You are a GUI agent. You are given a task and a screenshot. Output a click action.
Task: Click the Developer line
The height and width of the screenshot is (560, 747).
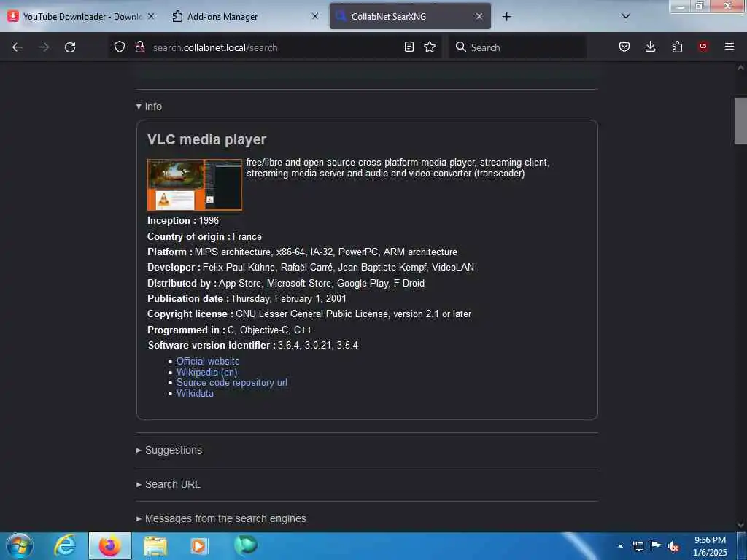(x=311, y=268)
